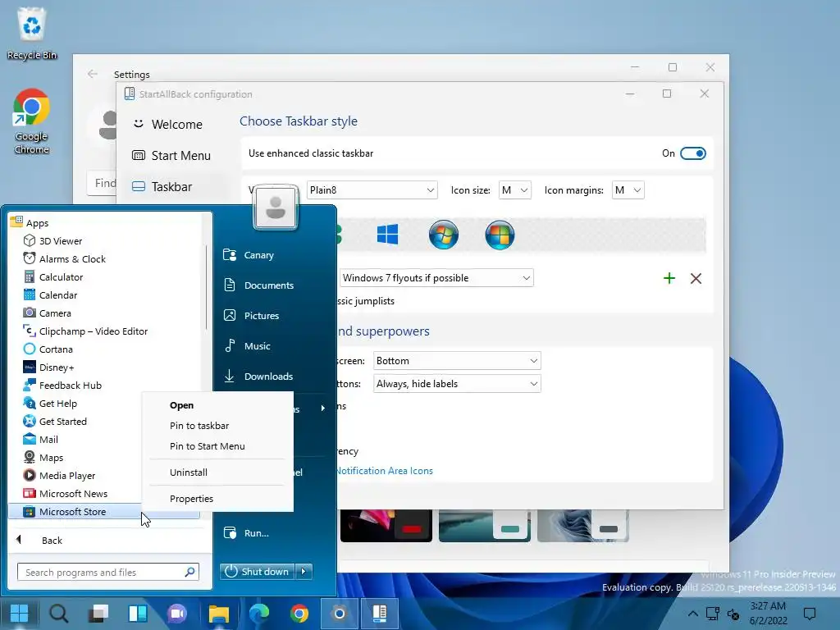Click the user account picture
Viewport: 840px width, 630px height.
[x=276, y=207]
